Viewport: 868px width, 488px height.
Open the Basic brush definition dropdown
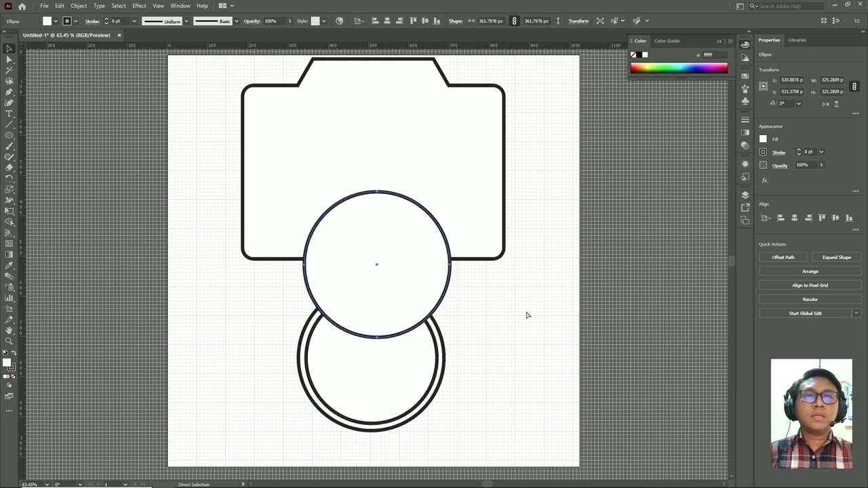(x=237, y=21)
